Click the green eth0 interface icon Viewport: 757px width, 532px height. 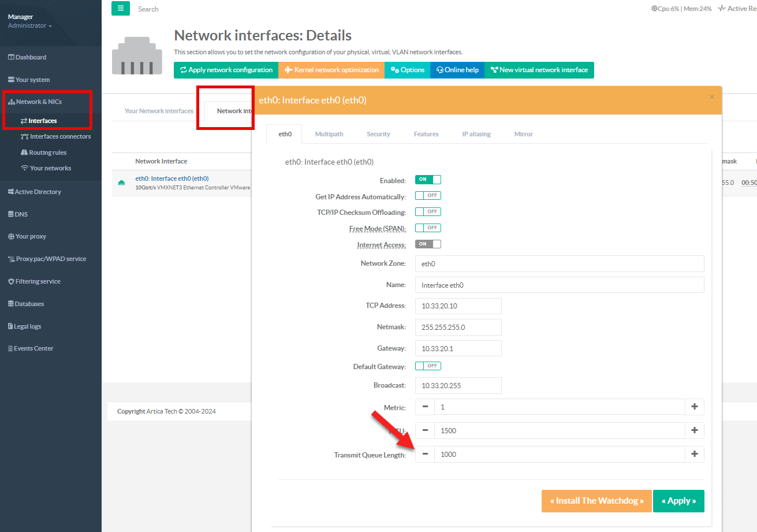(121, 183)
